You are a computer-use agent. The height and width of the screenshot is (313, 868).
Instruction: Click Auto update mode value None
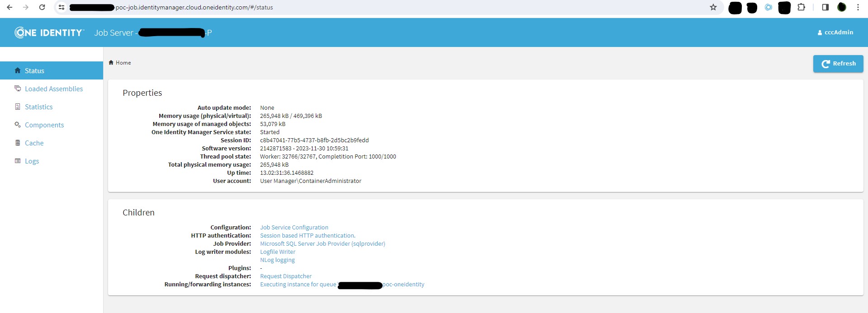(267, 108)
